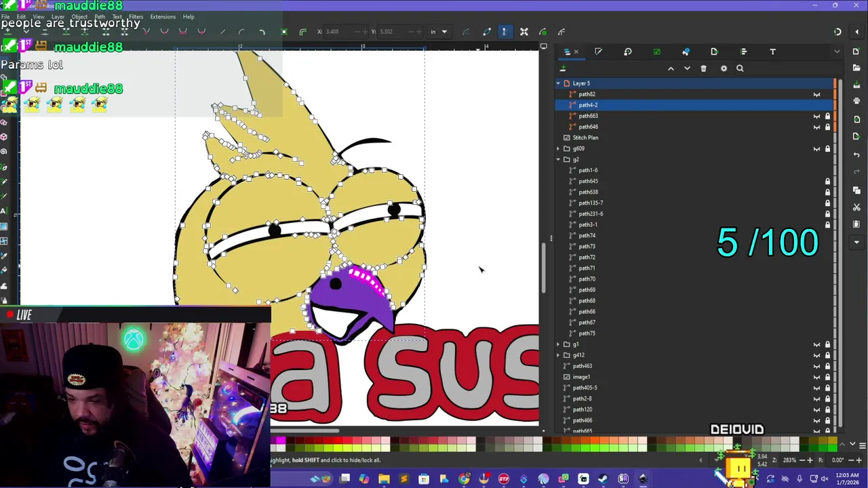868x488 pixels.
Task: Click the add new layer icon
Action: (x=563, y=68)
